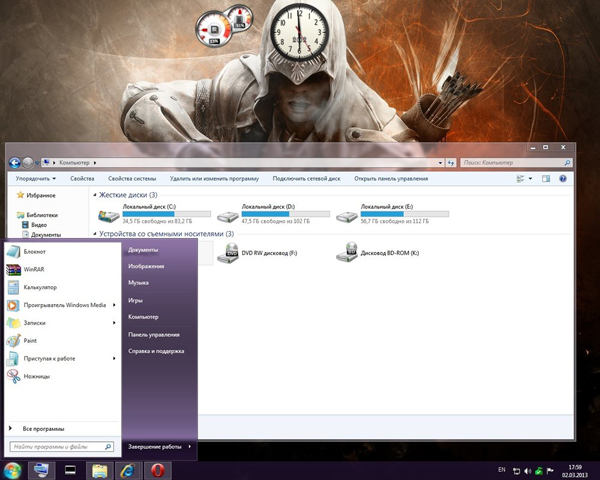The height and width of the screenshot is (480, 600).
Task: Toggle the preview pane icon
Action: (546, 179)
